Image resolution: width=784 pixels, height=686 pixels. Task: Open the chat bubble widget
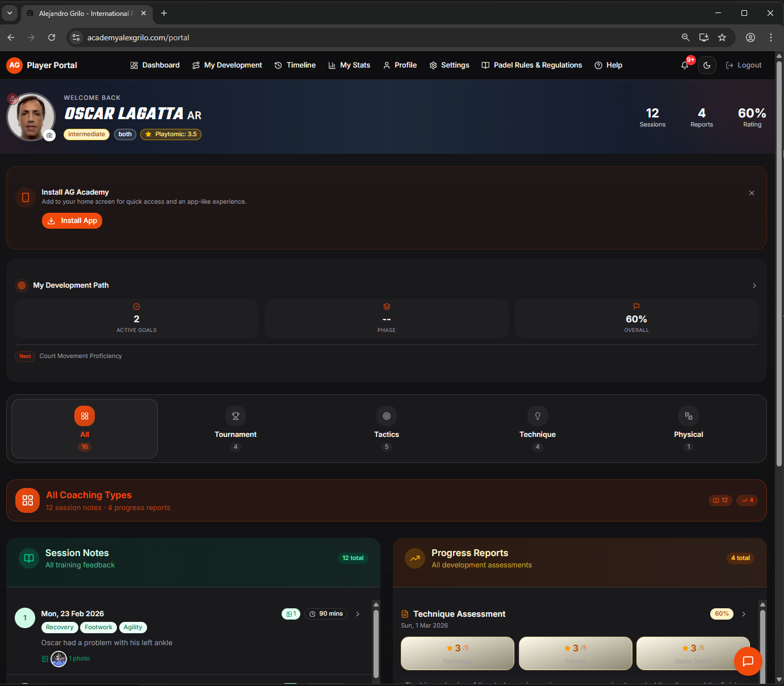point(748,662)
